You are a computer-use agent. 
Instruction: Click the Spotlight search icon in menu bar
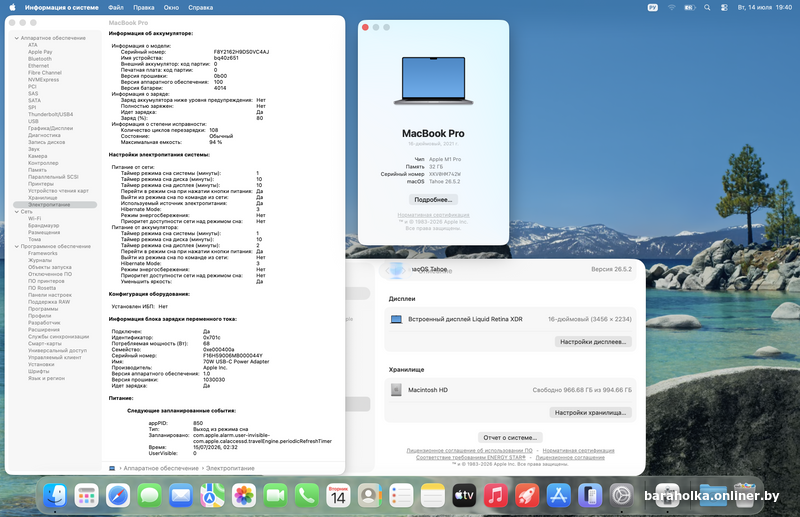click(x=707, y=8)
